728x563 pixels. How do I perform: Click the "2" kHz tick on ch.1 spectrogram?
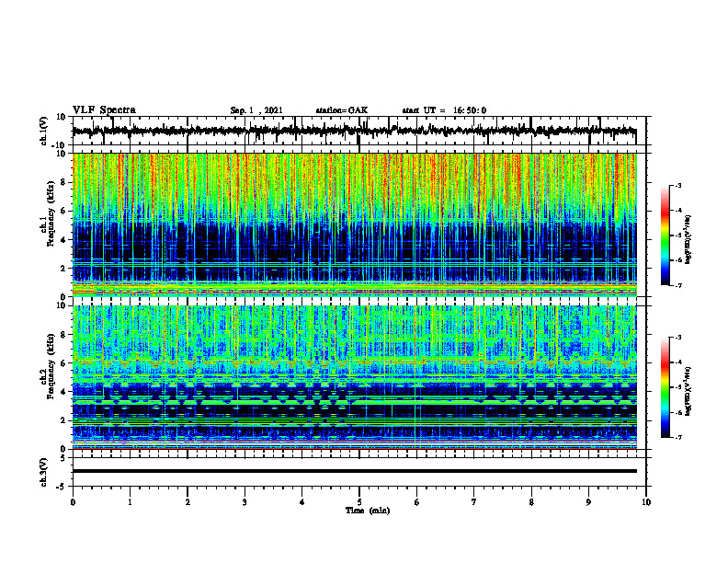[63, 268]
